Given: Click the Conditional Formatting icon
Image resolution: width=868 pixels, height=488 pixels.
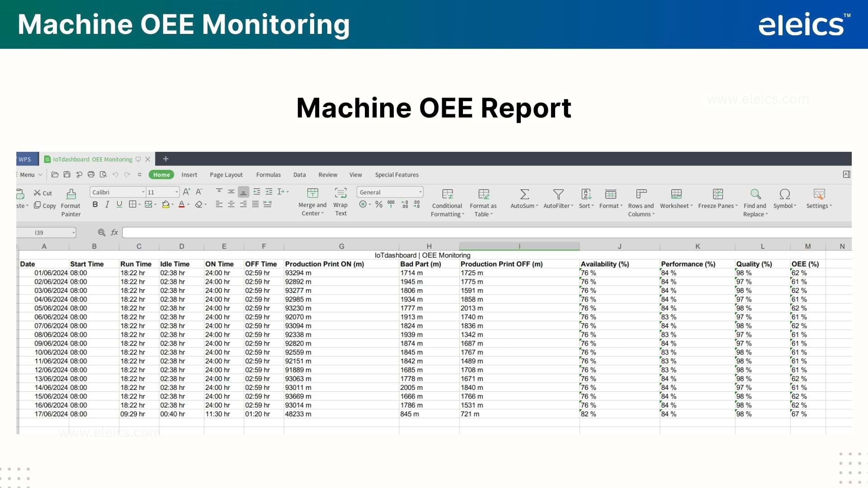Looking at the screenshot, I should 448,194.
